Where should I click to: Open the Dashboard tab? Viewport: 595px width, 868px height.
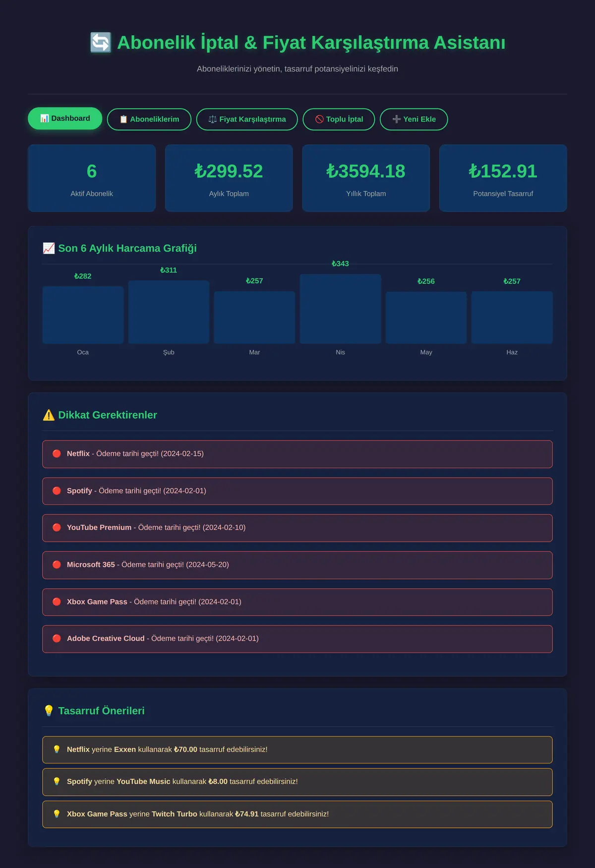[x=65, y=118]
